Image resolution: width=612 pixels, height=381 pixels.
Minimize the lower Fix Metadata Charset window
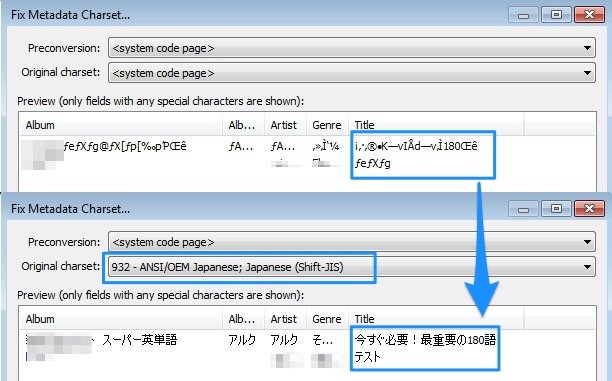tap(523, 209)
